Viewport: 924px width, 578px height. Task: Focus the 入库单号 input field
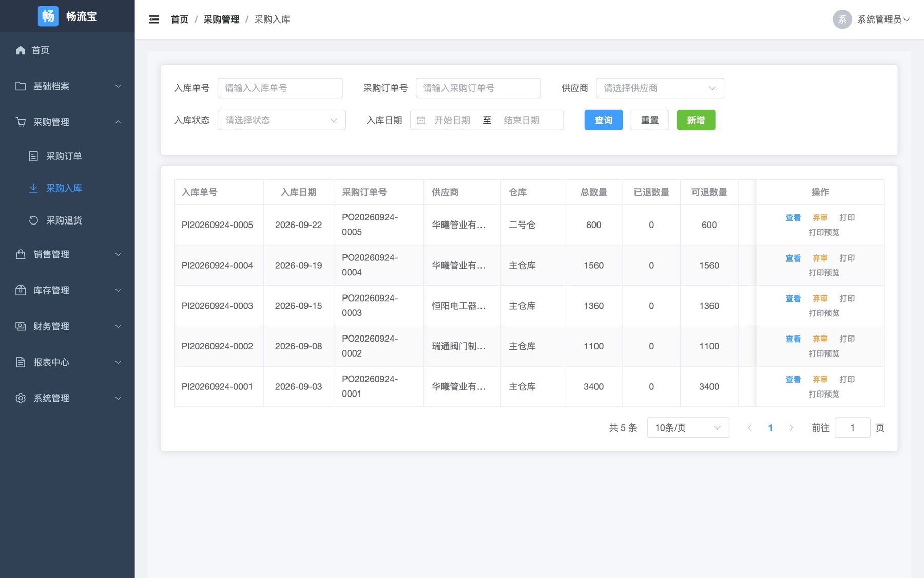click(x=280, y=88)
